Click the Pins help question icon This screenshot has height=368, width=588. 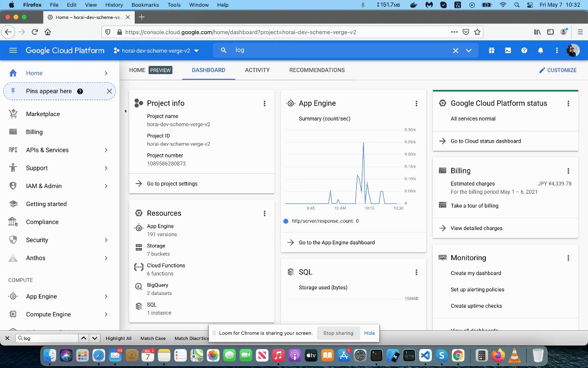pos(80,91)
